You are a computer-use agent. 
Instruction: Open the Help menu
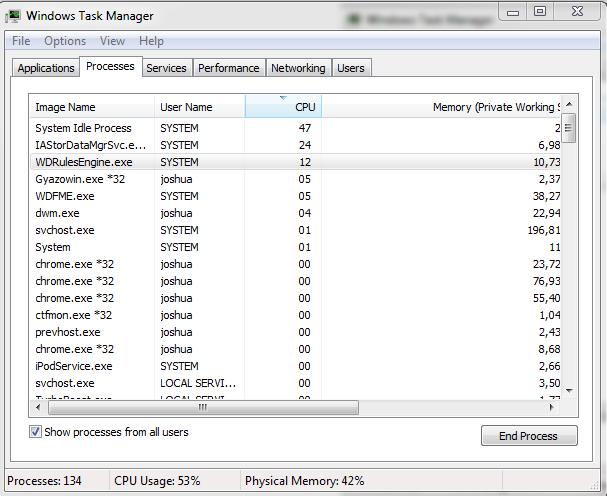point(151,41)
